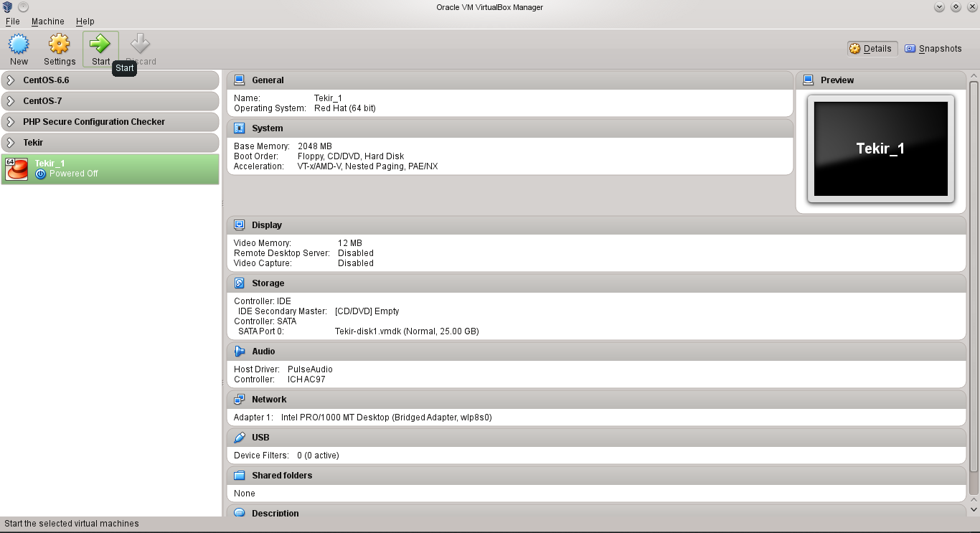Expand the CentOS-7 group
The width and height of the screenshot is (980, 533).
11,101
